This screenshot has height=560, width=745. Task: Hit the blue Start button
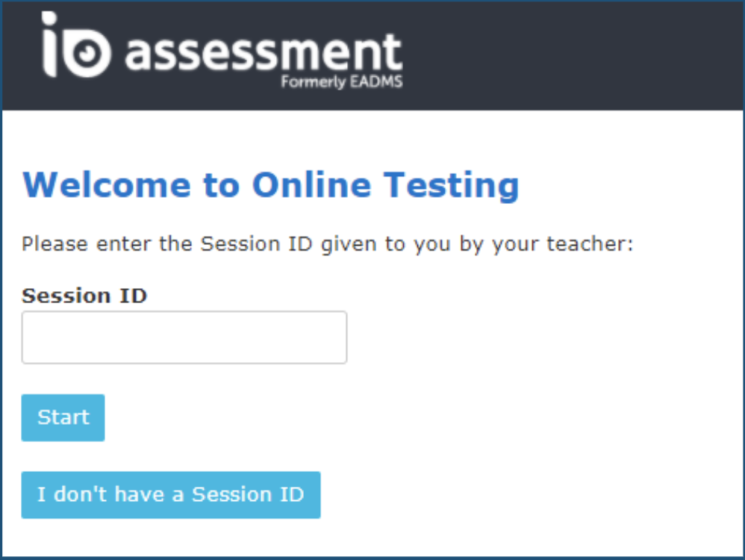tap(63, 417)
